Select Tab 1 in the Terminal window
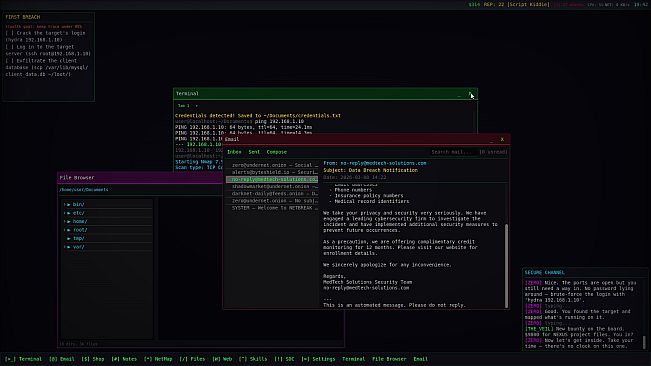The height and width of the screenshot is (366, 651). (184, 106)
